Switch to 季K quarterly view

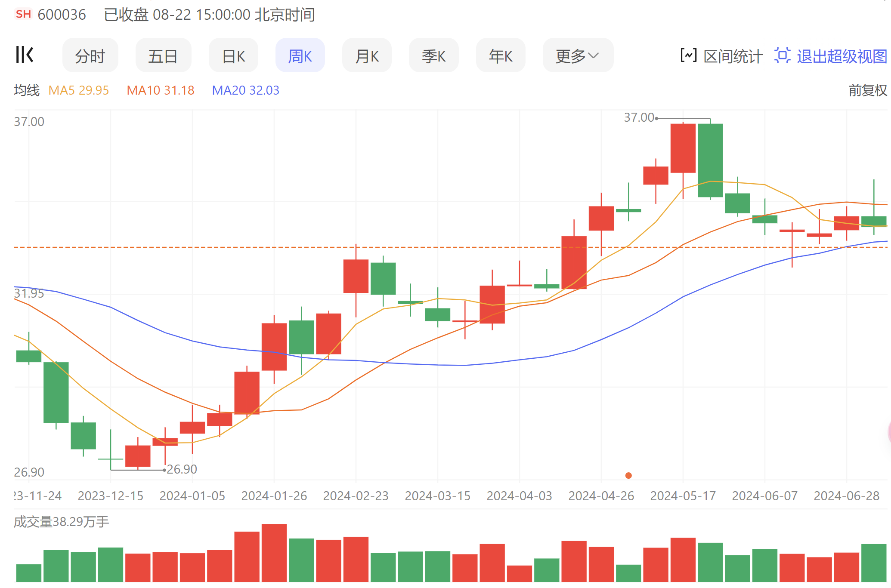tap(433, 56)
